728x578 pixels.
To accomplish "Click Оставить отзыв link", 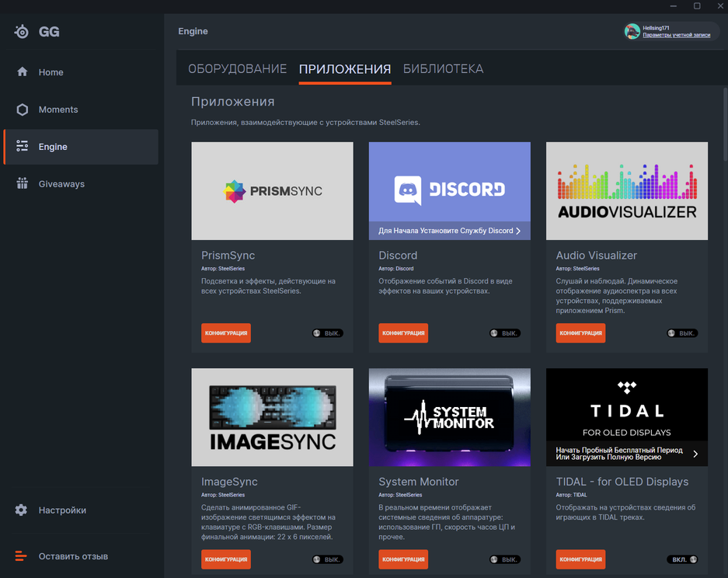I will [73, 556].
